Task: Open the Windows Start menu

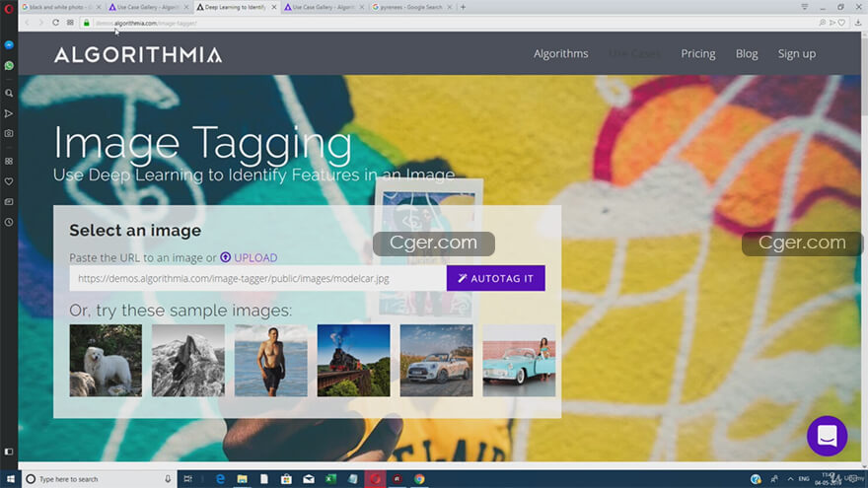Action: click(10, 479)
